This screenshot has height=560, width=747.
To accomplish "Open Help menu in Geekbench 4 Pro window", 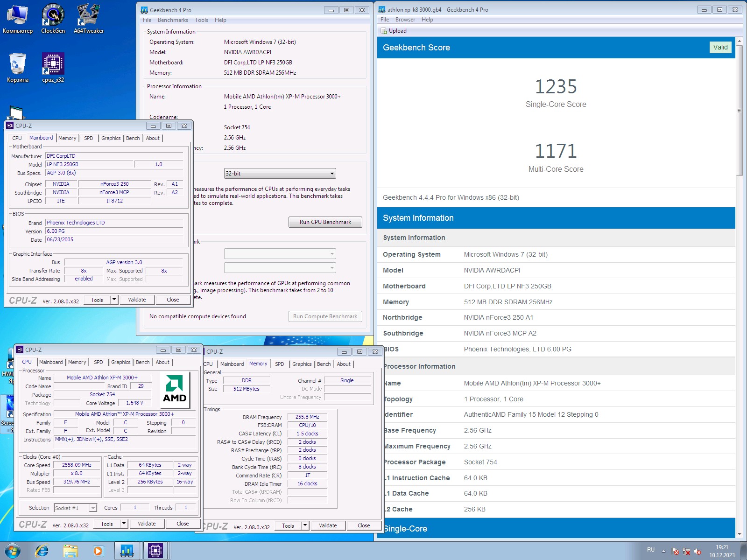I will tap(220, 20).
